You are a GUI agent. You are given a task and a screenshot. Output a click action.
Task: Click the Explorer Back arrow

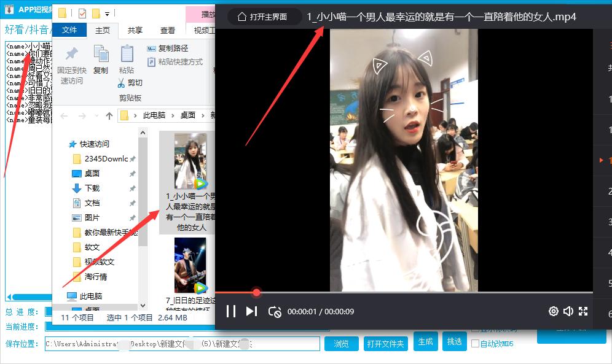pyautogui.click(x=65, y=116)
